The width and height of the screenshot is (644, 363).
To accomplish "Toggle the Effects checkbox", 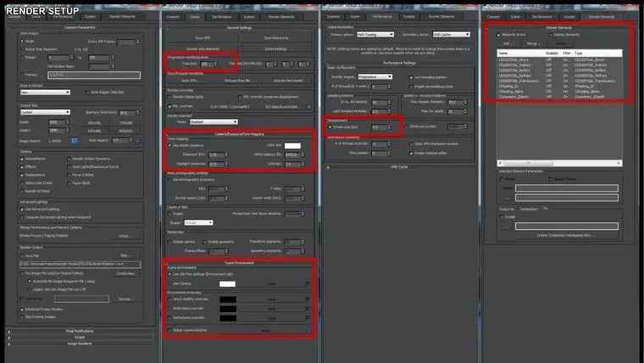I will [x=22, y=166].
